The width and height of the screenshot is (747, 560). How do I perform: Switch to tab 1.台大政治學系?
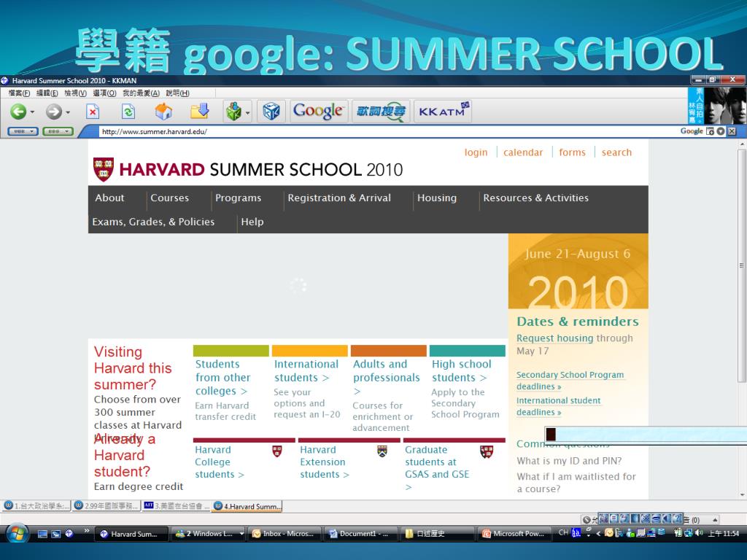point(36,506)
